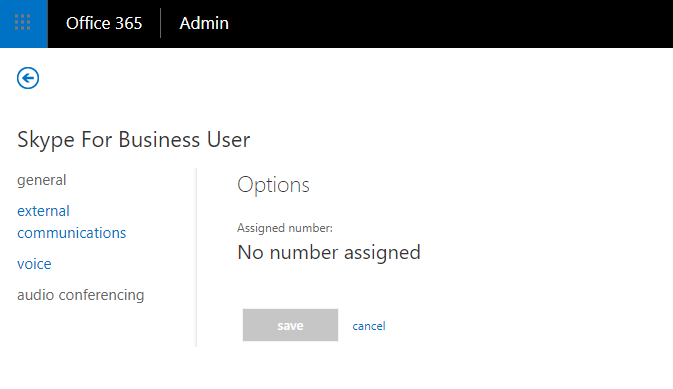Screen dimensions: 673x389
Task: Click the blank sidebar area beneath audio conferencing
Action: pyautogui.click(x=99, y=326)
